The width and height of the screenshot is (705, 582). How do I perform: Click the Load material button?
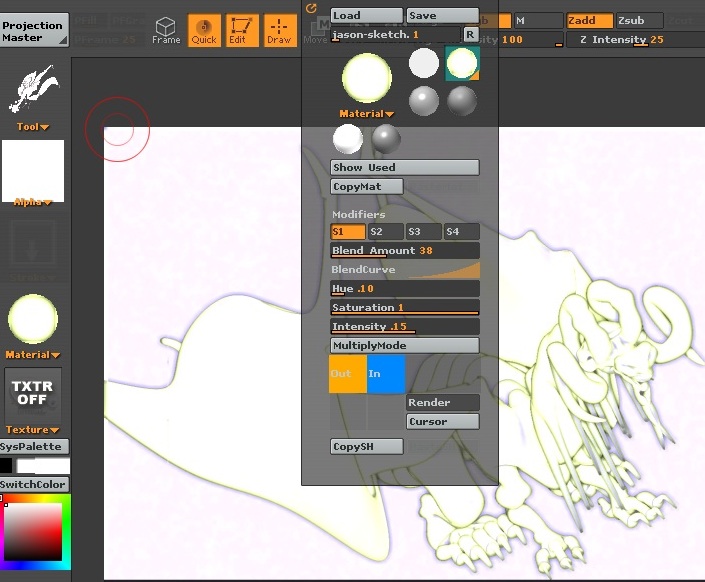tap(366, 16)
